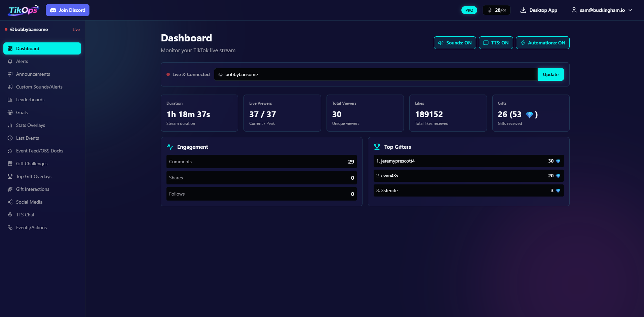Click the diamond icon beside evan43s

558,176
